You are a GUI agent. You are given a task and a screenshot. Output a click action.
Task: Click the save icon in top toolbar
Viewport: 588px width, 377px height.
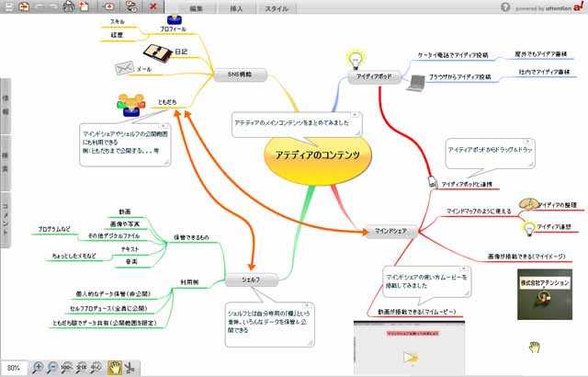7,6
